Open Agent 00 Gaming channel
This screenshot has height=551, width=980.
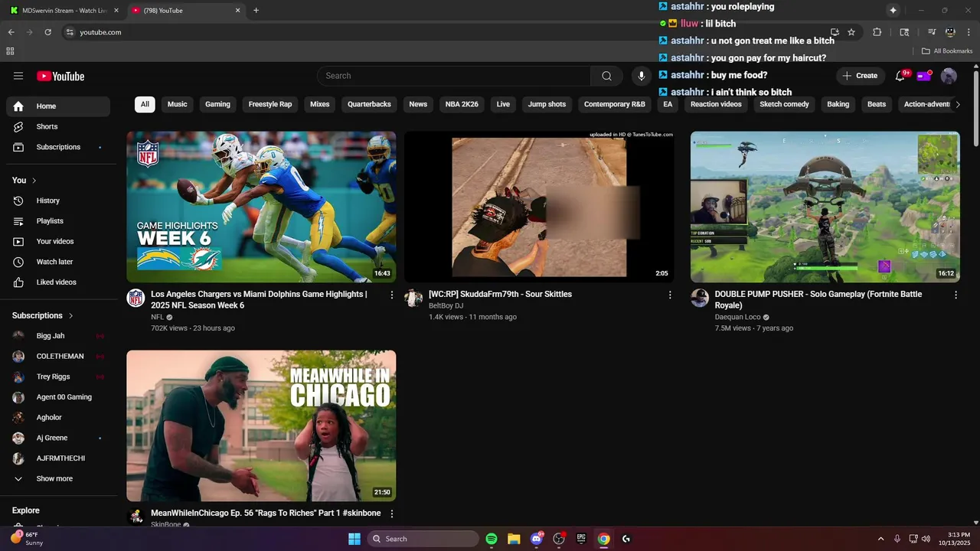pos(58,397)
